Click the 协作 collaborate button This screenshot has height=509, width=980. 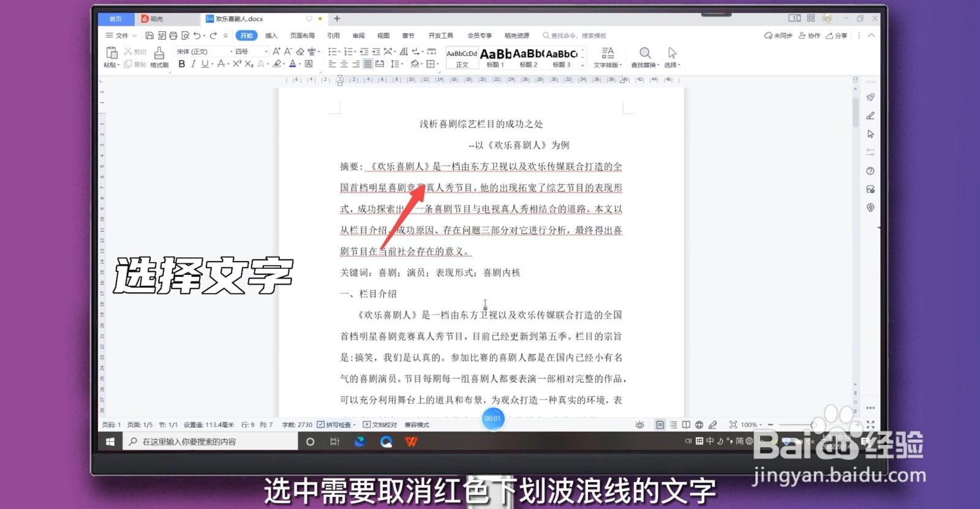click(809, 36)
